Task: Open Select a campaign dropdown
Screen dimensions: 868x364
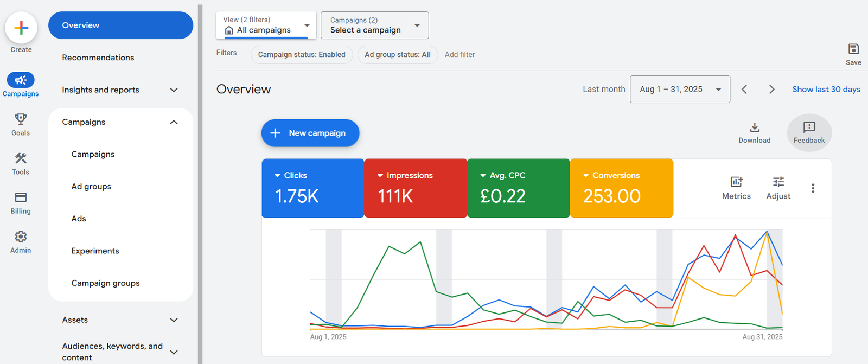Action: 374,25
